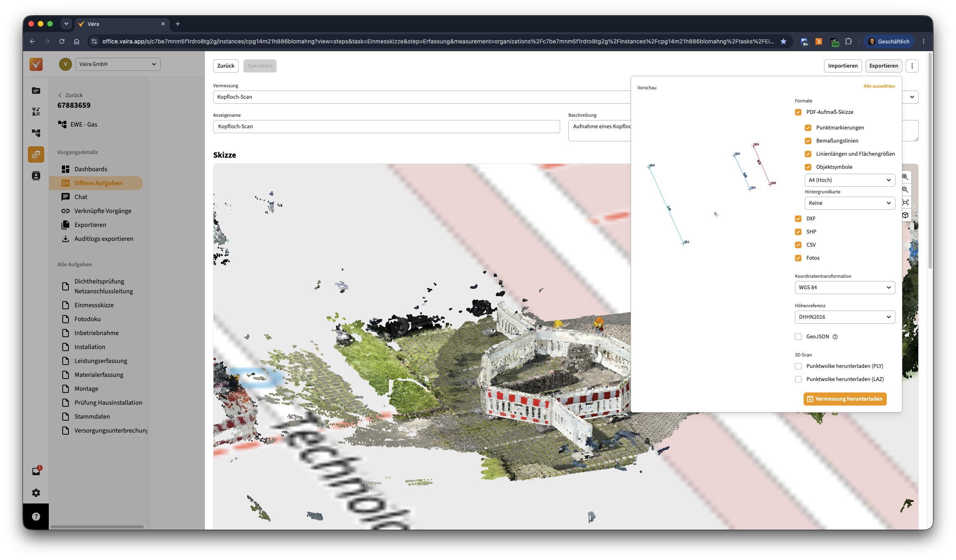This screenshot has width=956, height=560.
Task: Go to browser home page
Action: pyautogui.click(x=77, y=41)
